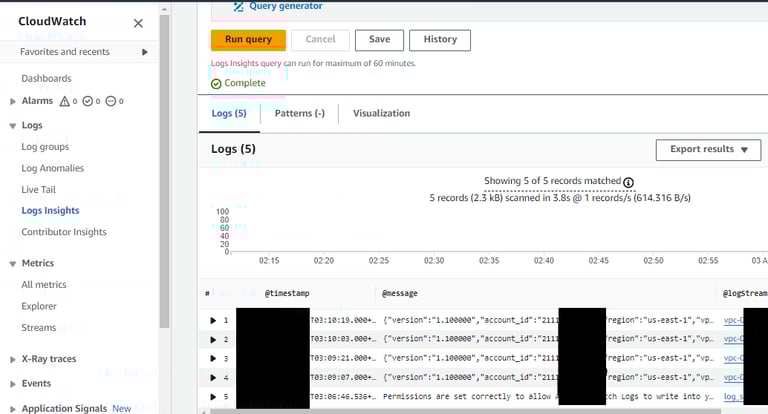Expand log result row 3
768x414 pixels.
tap(213, 359)
